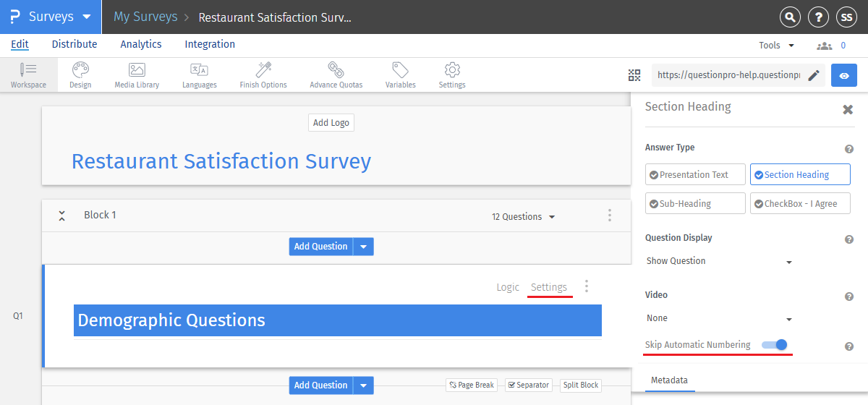868x405 pixels.
Task: Click the collaborator count 0
Action: click(x=843, y=46)
